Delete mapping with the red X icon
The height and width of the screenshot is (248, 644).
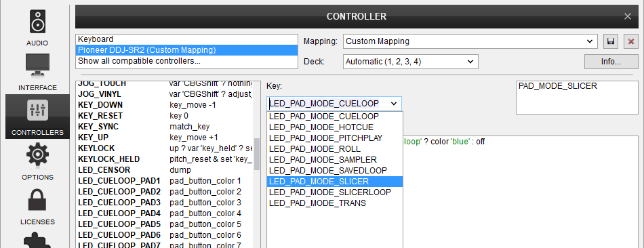[x=631, y=41]
